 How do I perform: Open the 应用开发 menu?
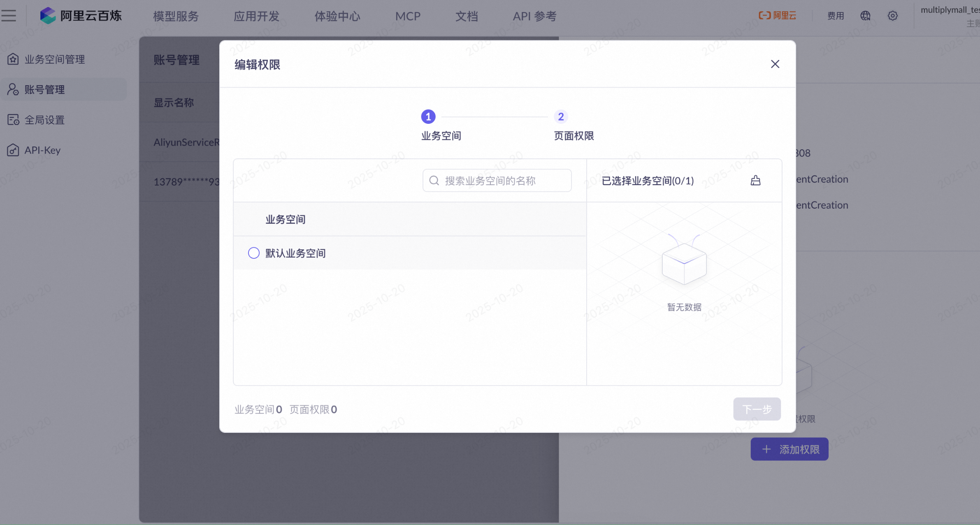256,16
